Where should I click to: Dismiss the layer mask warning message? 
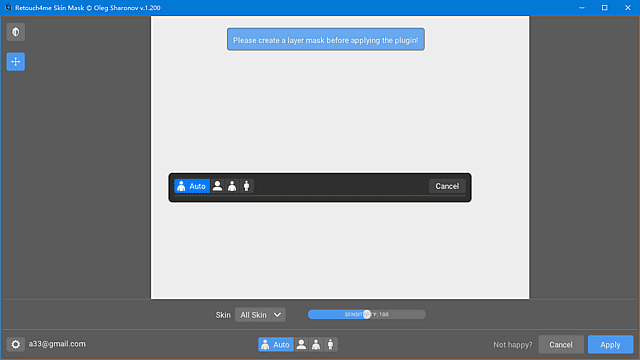tap(326, 40)
